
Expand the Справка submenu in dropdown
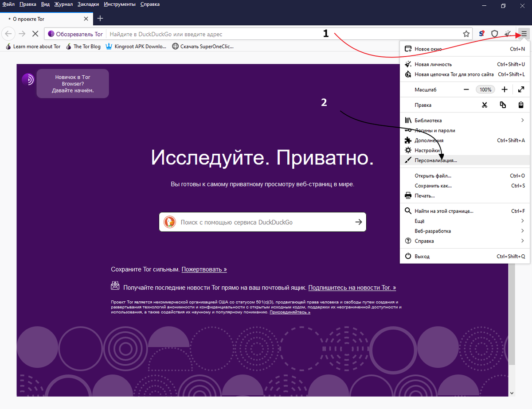click(x=465, y=241)
